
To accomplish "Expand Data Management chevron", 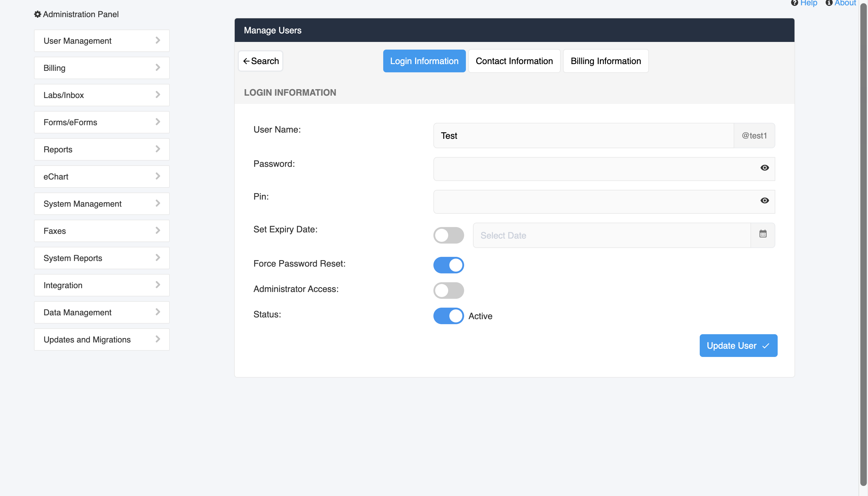I will point(158,312).
